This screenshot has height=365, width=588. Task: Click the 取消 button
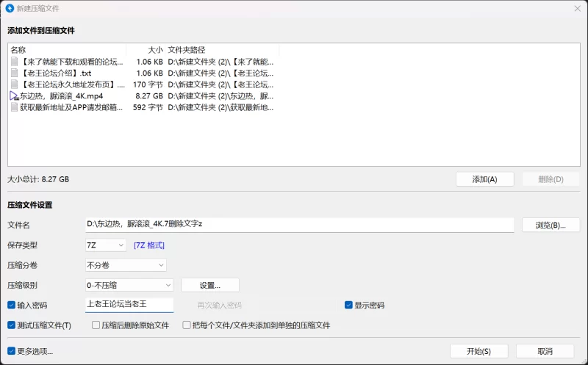click(x=545, y=351)
